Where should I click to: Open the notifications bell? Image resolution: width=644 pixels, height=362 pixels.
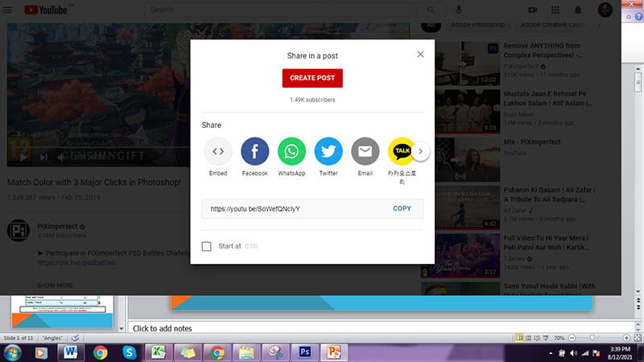pos(578,10)
